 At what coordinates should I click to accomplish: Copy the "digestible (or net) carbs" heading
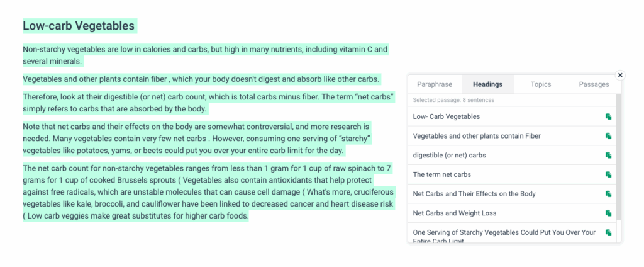tap(609, 156)
